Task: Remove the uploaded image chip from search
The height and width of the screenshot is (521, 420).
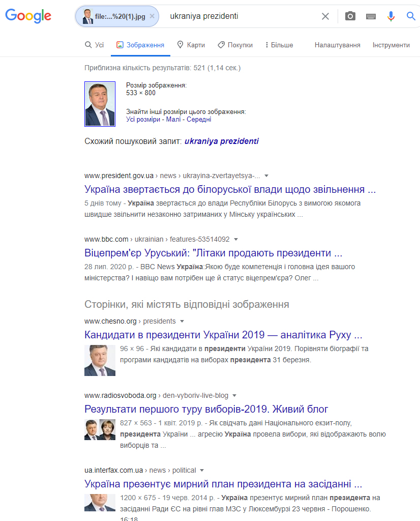Action: click(x=152, y=16)
